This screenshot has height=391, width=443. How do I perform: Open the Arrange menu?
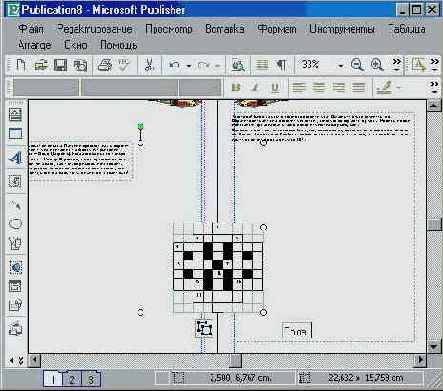[35, 45]
